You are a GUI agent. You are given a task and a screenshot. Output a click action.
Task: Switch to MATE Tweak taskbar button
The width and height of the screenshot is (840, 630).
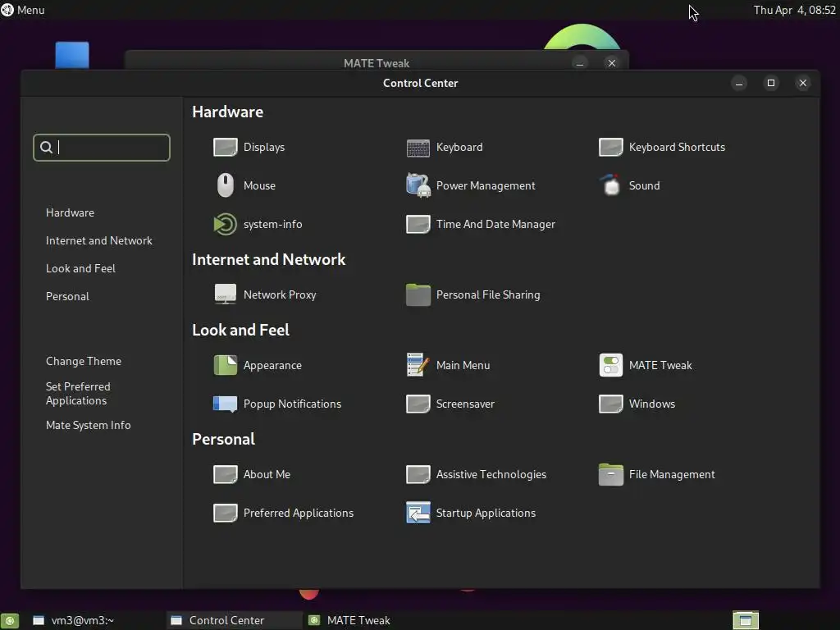coord(371,620)
